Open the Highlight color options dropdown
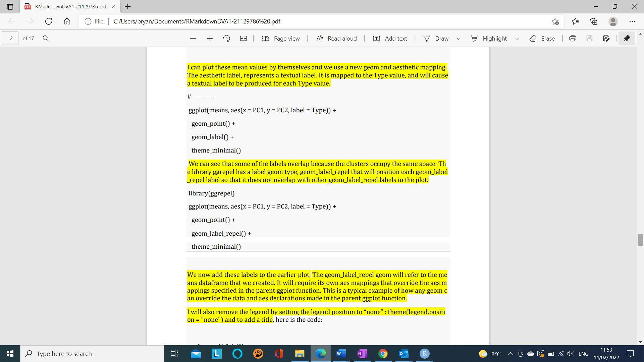The image size is (644, 362). [x=517, y=38]
